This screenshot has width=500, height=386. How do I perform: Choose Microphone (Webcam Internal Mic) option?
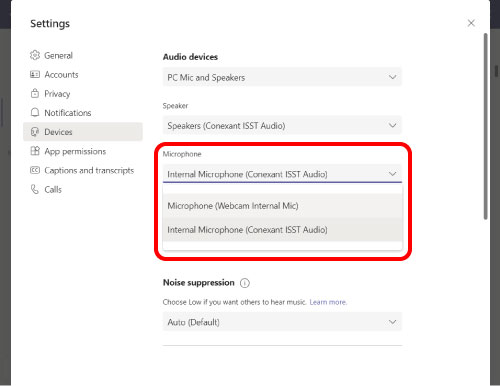click(282, 206)
